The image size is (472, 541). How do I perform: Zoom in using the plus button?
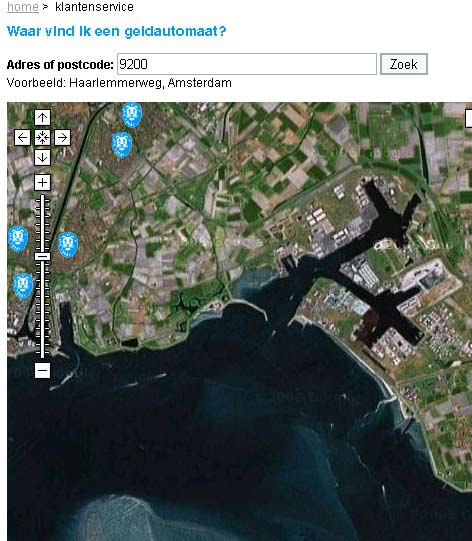[42, 183]
